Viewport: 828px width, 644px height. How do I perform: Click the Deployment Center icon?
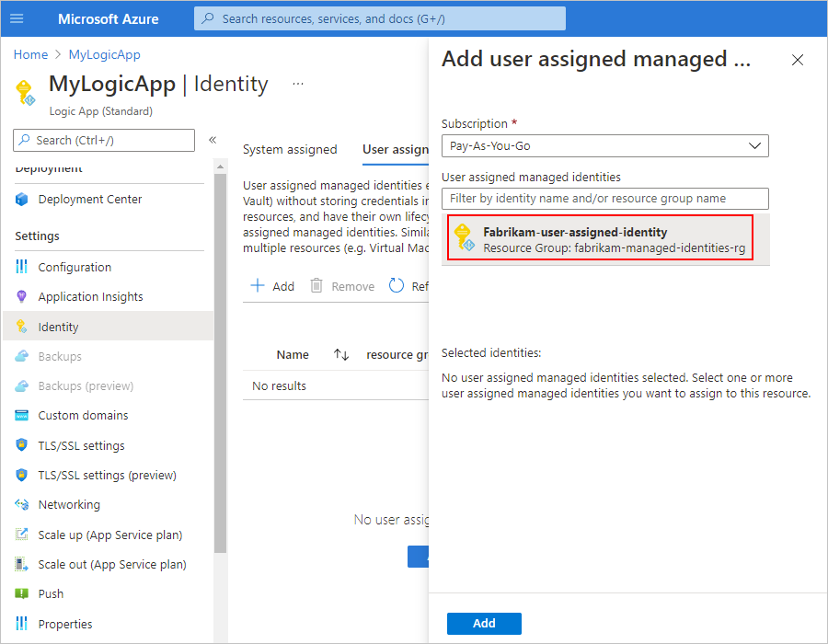[x=22, y=200]
